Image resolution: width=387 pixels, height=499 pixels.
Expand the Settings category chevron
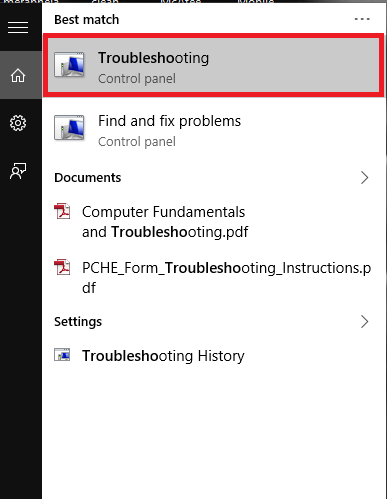coord(365,322)
